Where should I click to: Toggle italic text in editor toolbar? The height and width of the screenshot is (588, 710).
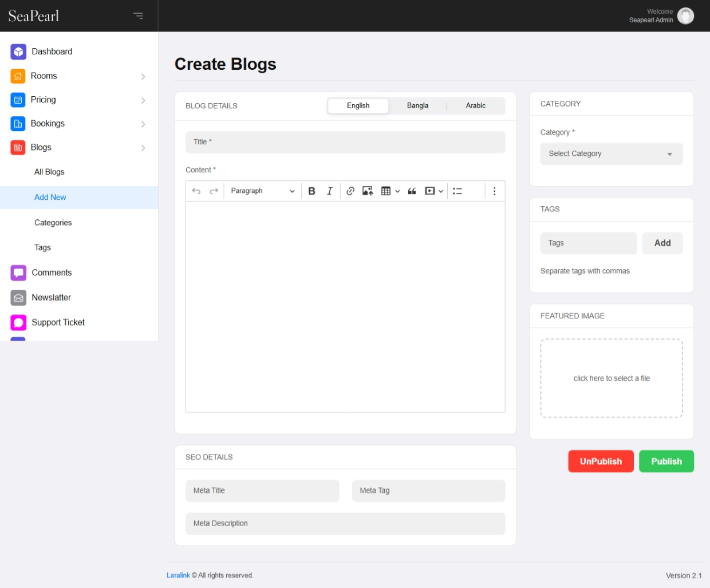tap(329, 191)
